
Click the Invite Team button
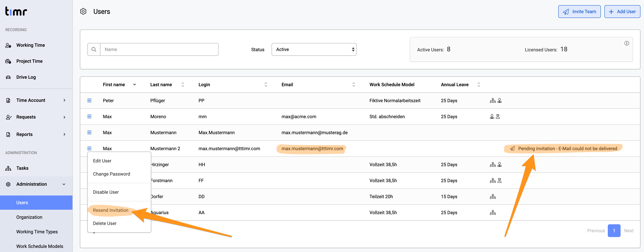click(579, 12)
